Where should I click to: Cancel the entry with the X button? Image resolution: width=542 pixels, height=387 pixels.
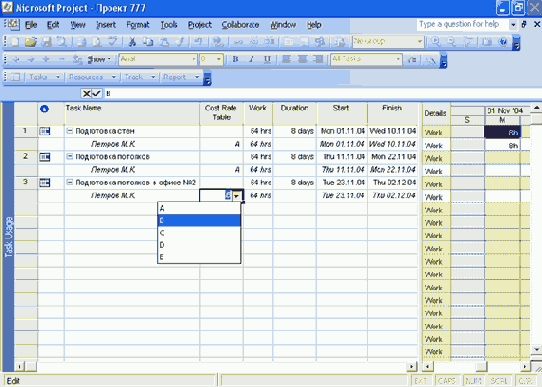(86, 93)
